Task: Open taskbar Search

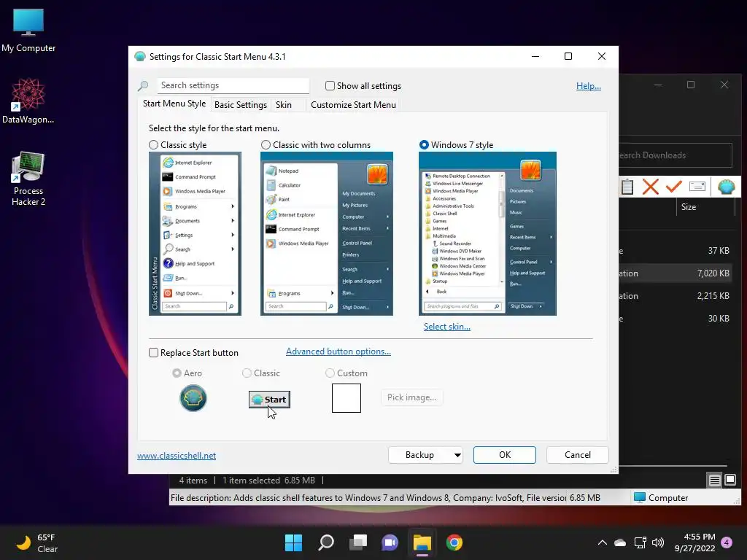Action: (326, 542)
